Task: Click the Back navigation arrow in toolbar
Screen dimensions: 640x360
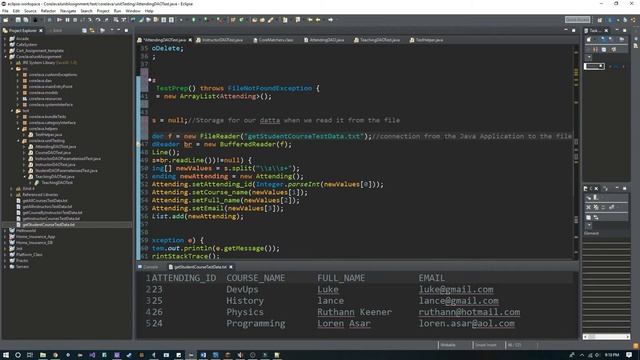Action: coord(318,20)
